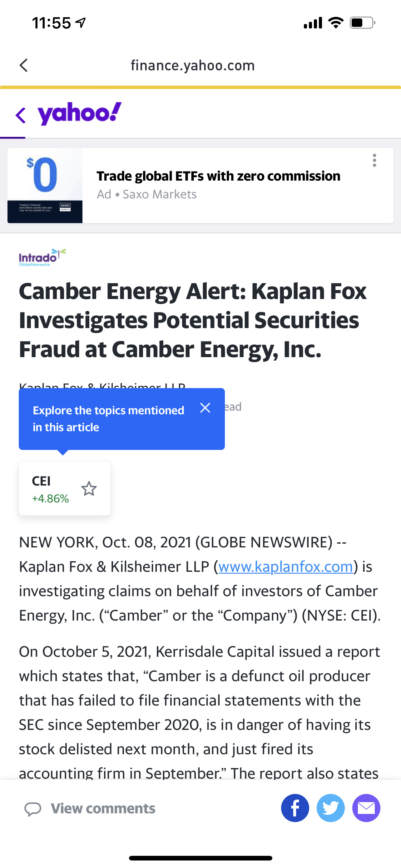Share article on Facebook
Screen dimensions: 401x868
click(295, 808)
